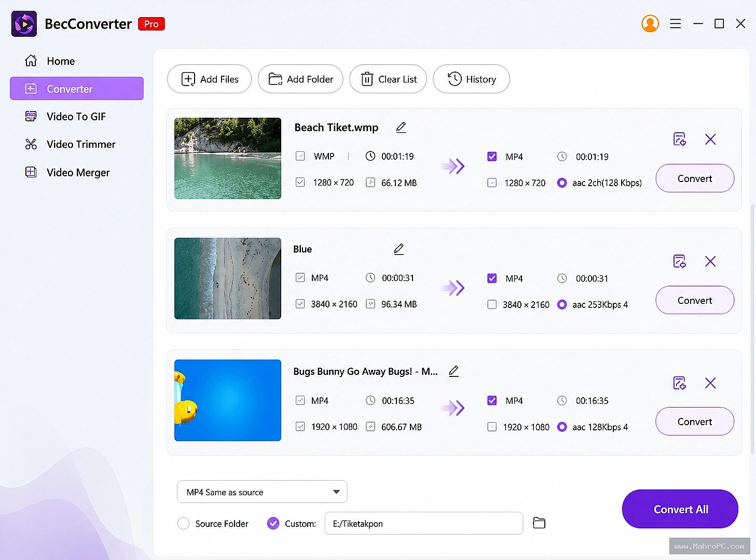Viewport: 756px width, 560px height.
Task: Toggle the 1280 × 720 source resolution checkbox
Action: click(300, 183)
